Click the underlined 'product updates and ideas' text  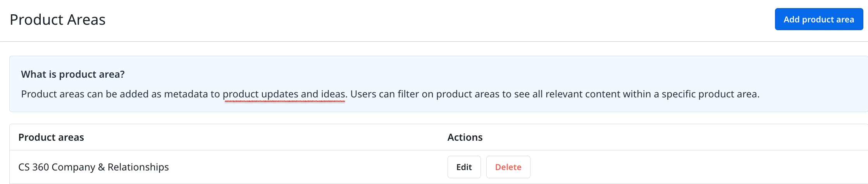[x=284, y=94]
